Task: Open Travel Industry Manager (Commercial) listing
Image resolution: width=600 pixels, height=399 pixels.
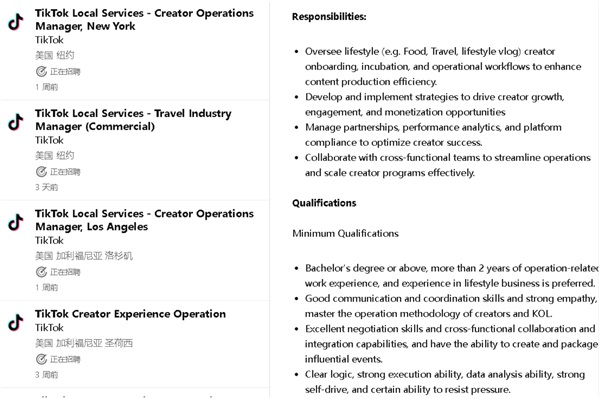Action: pos(133,120)
